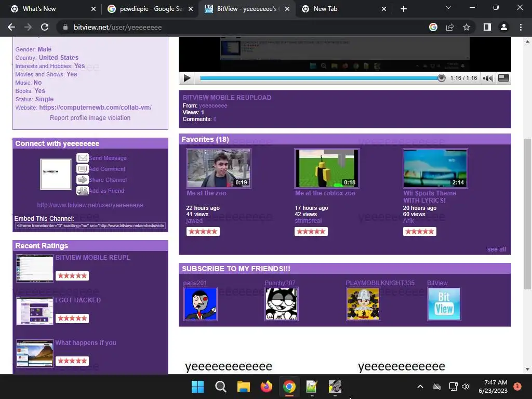This screenshot has height=399, width=532.
Task: Open the Chrome three-dot menu
Action: tap(521, 27)
